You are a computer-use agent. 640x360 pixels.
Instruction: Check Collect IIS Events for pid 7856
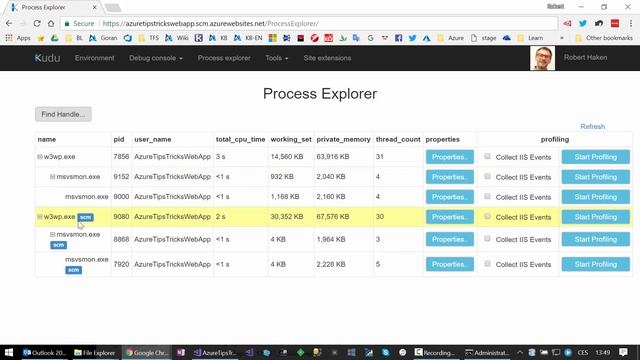(487, 156)
